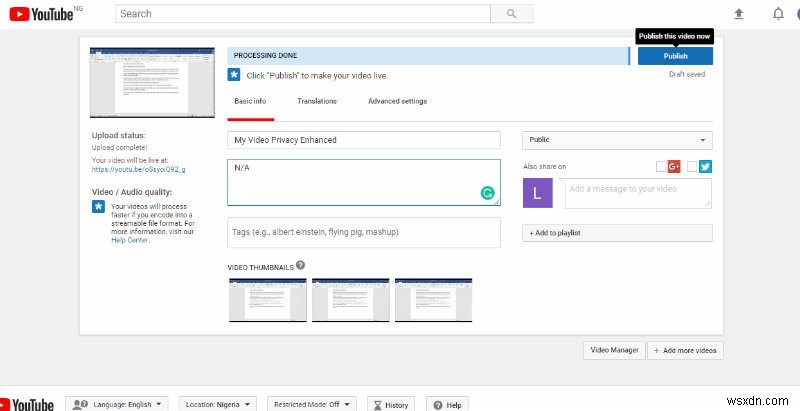Click the blue Publish button
The image size is (800, 411).
675,56
